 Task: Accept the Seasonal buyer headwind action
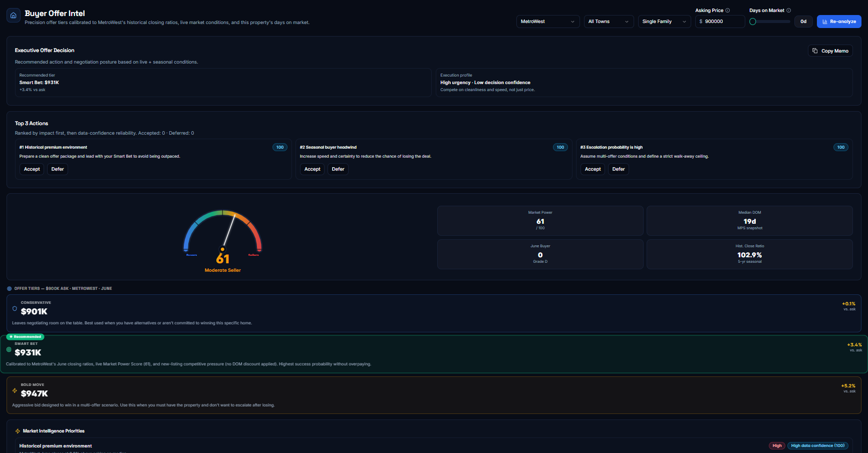(313, 169)
